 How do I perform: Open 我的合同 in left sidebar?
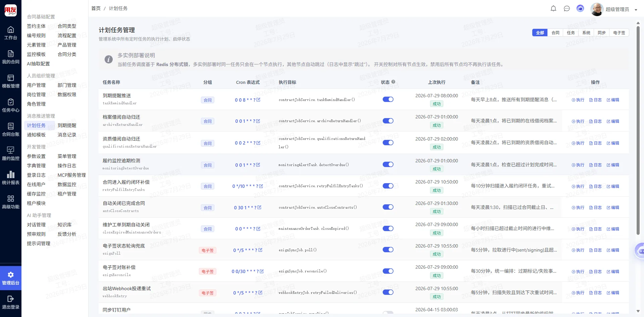coord(11,57)
